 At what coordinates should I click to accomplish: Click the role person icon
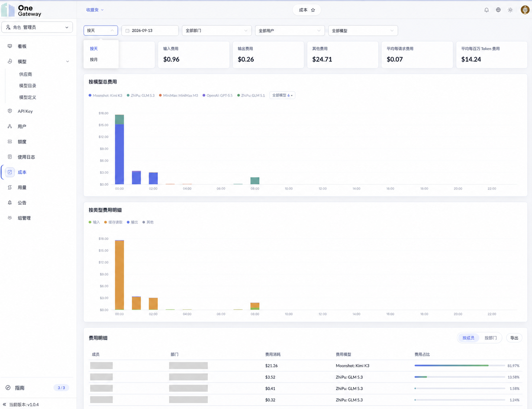pyautogui.click(x=8, y=27)
